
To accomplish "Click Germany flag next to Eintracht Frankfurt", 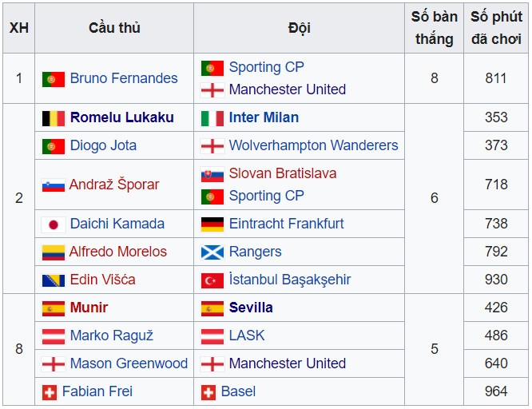I will pyautogui.click(x=212, y=224).
